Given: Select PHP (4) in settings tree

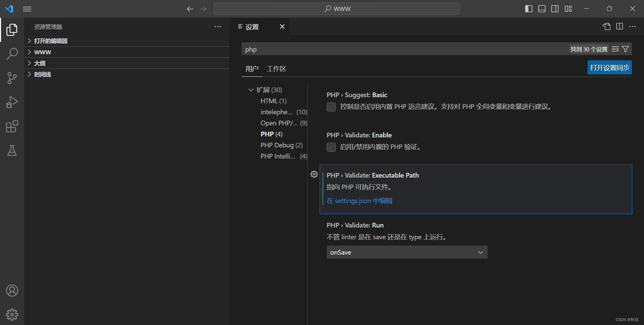Looking at the screenshot, I should [272, 134].
